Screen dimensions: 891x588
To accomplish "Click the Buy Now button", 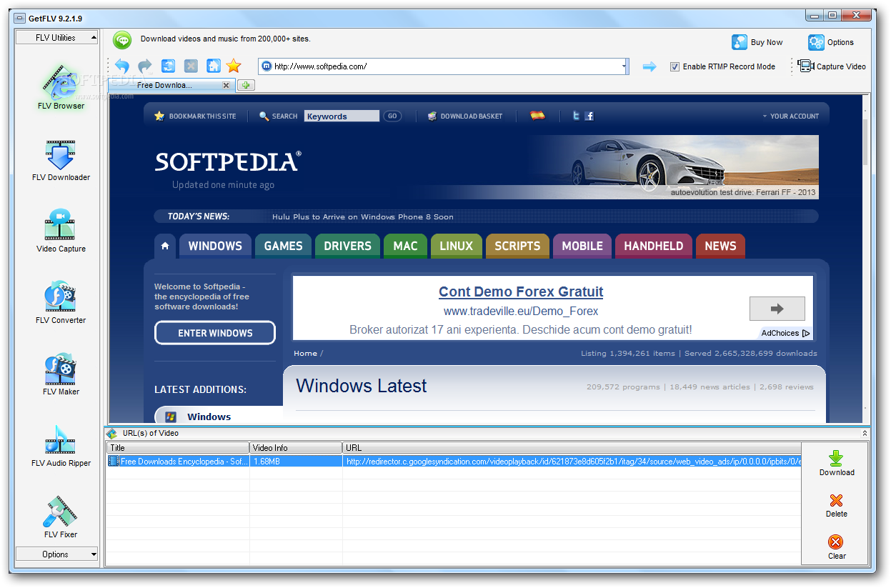I will point(757,42).
